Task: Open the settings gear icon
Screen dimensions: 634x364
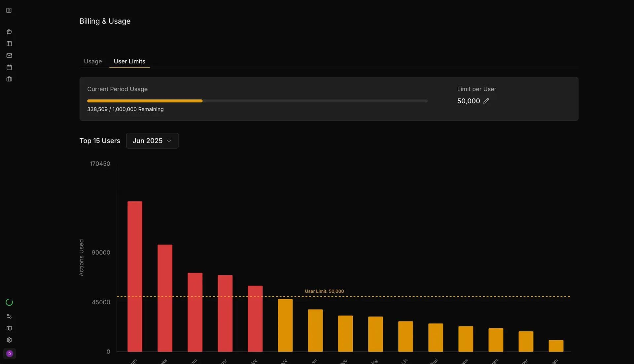Action: (x=9, y=340)
